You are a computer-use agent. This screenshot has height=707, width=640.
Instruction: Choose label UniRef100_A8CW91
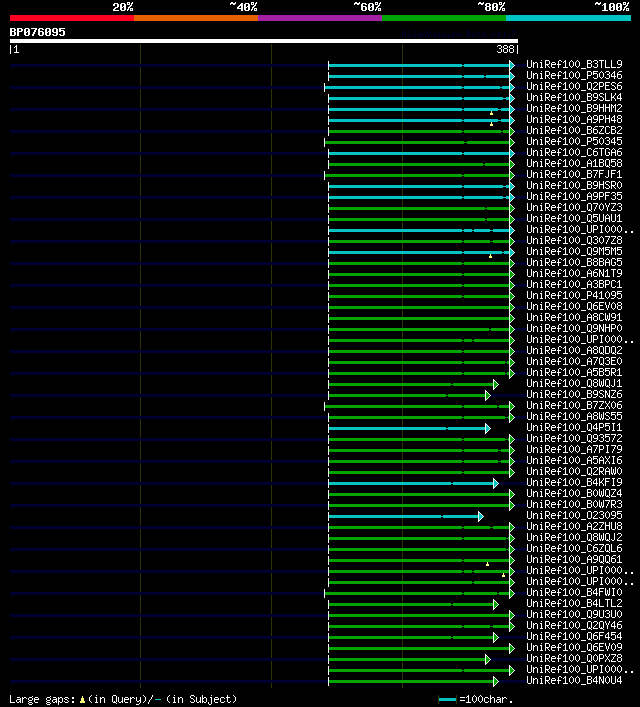pyautogui.click(x=574, y=317)
